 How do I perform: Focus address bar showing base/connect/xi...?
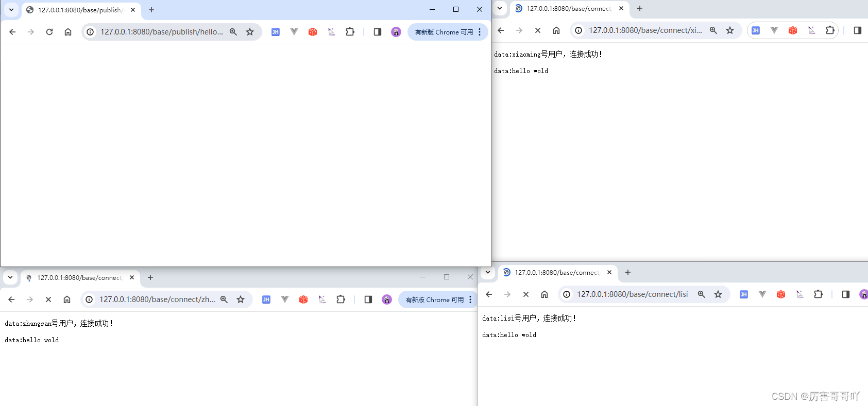[x=645, y=30]
